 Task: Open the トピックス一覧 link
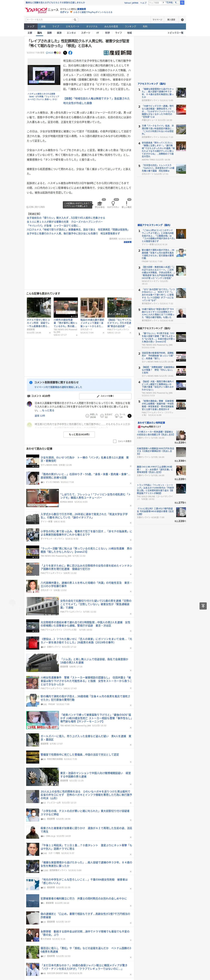click(175, 33)
